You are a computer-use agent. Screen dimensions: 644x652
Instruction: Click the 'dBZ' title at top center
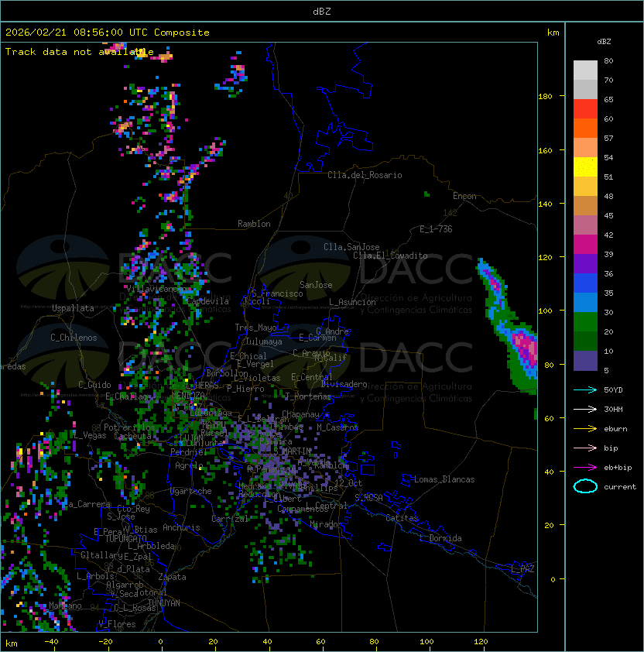pyautogui.click(x=322, y=12)
